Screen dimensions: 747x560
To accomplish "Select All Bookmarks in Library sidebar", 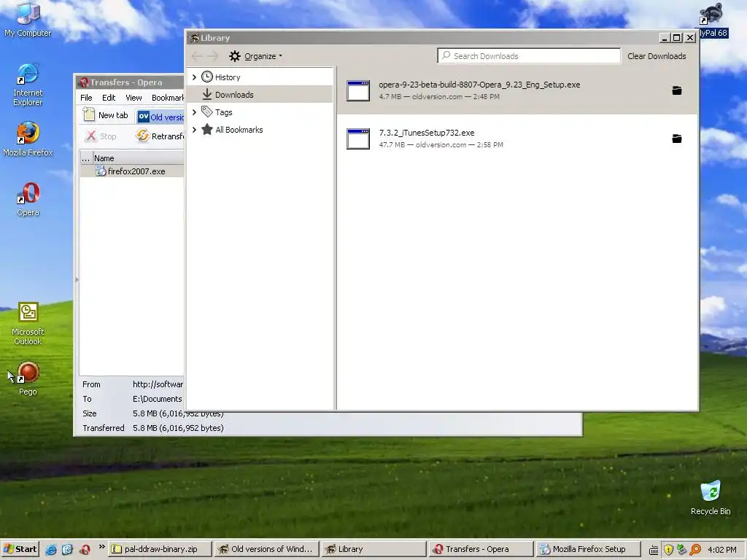I will (260, 130).
